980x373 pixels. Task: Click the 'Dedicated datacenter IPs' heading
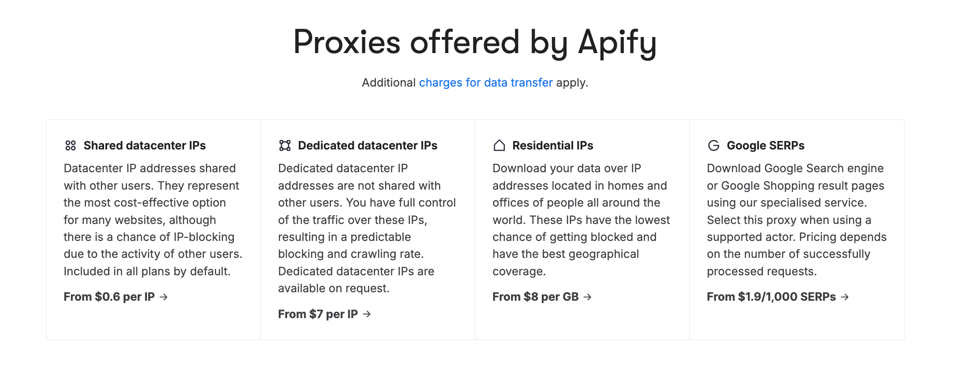tap(368, 145)
